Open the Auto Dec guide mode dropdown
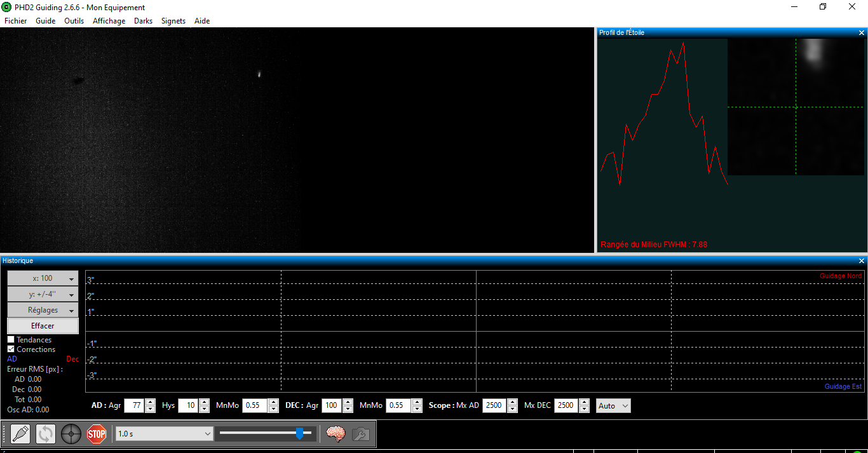This screenshot has width=868, height=453. 613,405
